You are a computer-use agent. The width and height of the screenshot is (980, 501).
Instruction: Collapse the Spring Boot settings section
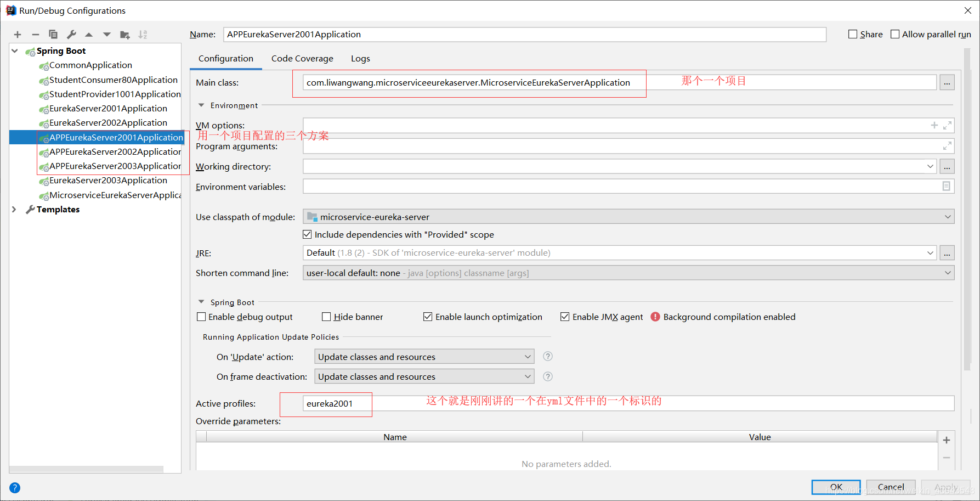coord(201,302)
